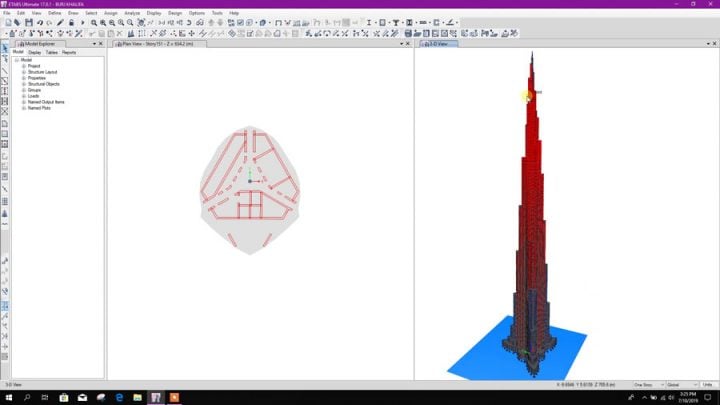Click the ETABS app icon in taskbar

(x=156, y=398)
